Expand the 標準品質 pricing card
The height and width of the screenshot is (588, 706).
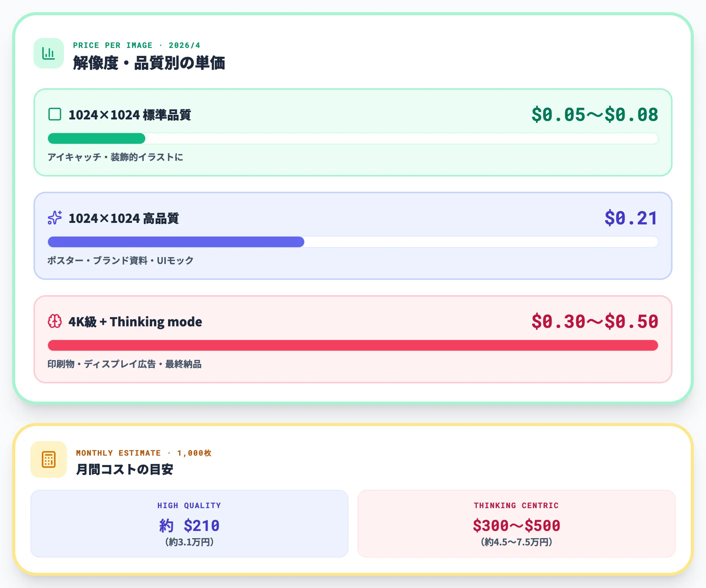[x=353, y=132]
